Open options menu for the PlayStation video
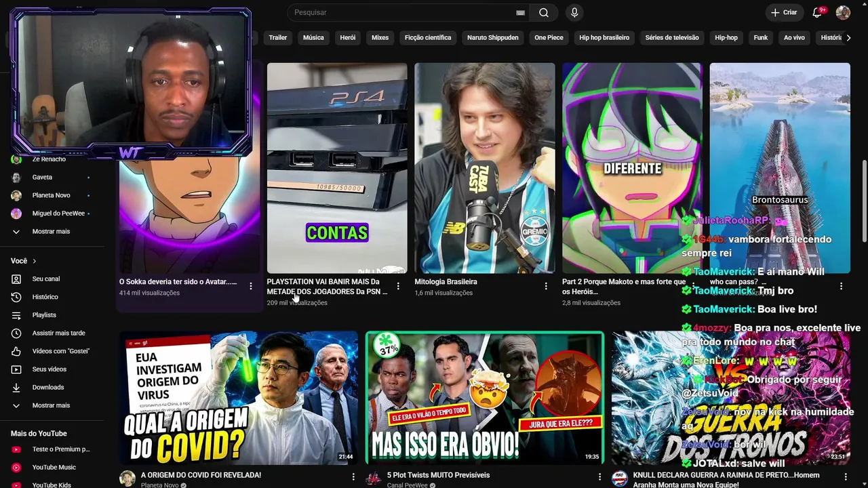The image size is (868, 488). pyautogui.click(x=398, y=286)
